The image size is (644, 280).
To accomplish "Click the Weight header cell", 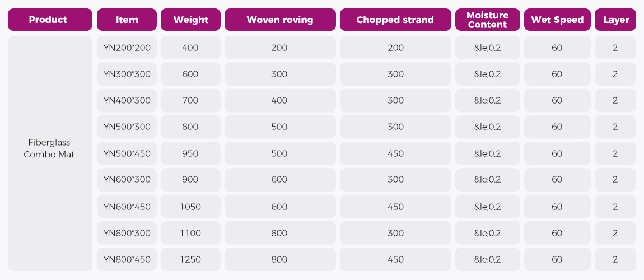I will click(190, 20).
